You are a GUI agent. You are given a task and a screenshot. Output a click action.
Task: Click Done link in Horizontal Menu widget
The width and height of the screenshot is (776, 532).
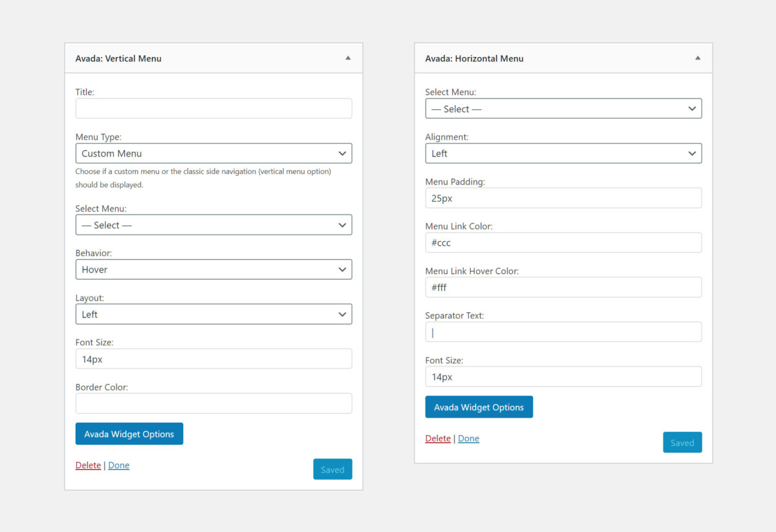468,438
